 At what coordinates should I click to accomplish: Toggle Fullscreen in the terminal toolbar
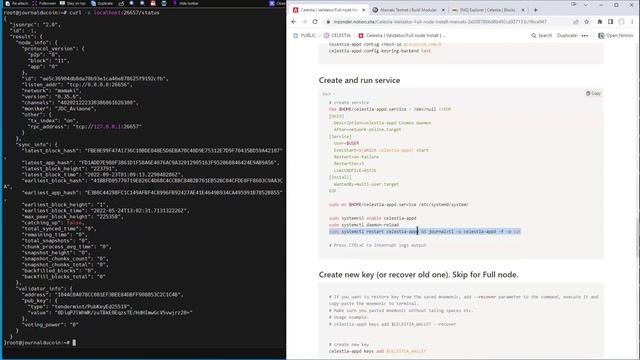point(44,3)
